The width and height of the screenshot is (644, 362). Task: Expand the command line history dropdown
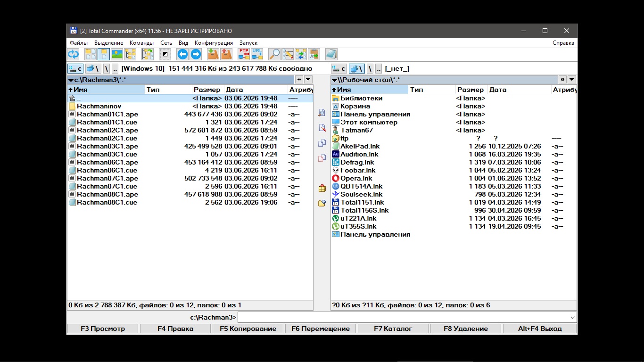coord(573,318)
